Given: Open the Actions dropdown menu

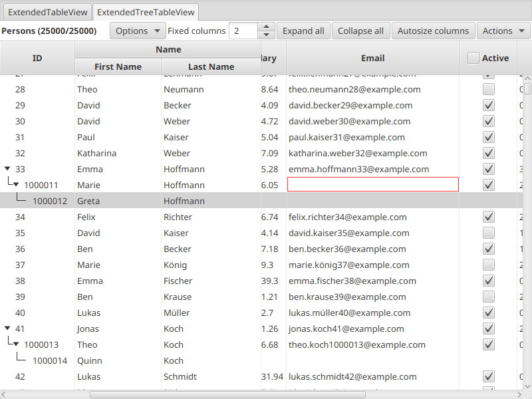Looking at the screenshot, I should 503,31.
